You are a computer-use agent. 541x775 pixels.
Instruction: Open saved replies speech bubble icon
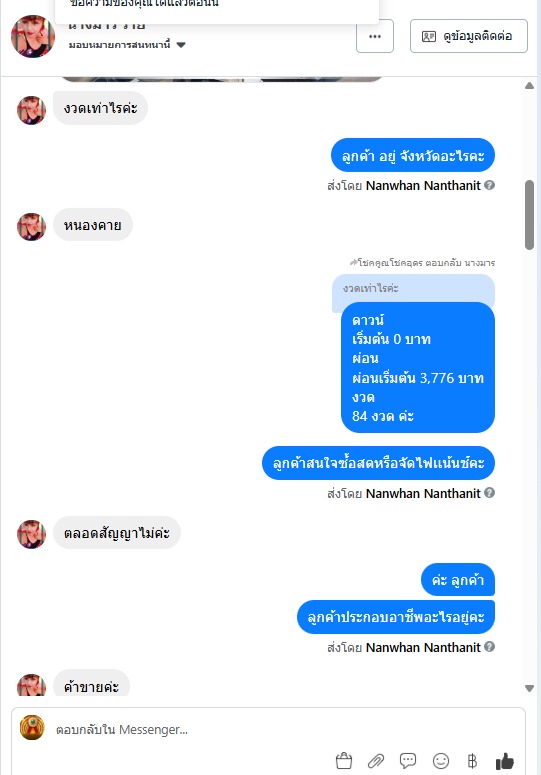point(408,761)
